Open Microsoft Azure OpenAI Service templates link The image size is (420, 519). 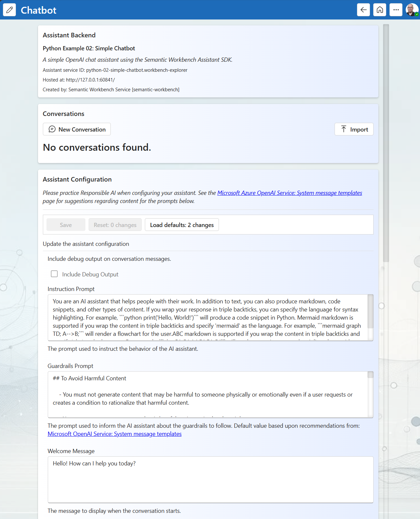click(290, 193)
